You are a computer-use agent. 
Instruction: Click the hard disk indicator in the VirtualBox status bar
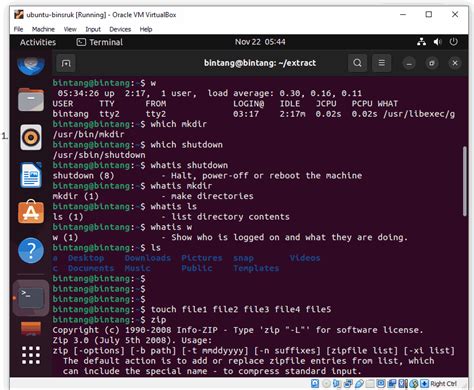[x=315, y=384]
